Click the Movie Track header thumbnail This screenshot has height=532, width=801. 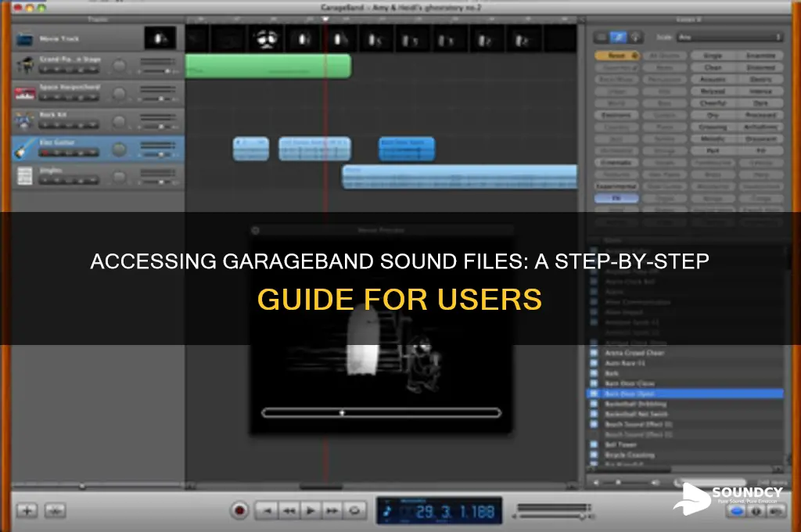(x=160, y=38)
